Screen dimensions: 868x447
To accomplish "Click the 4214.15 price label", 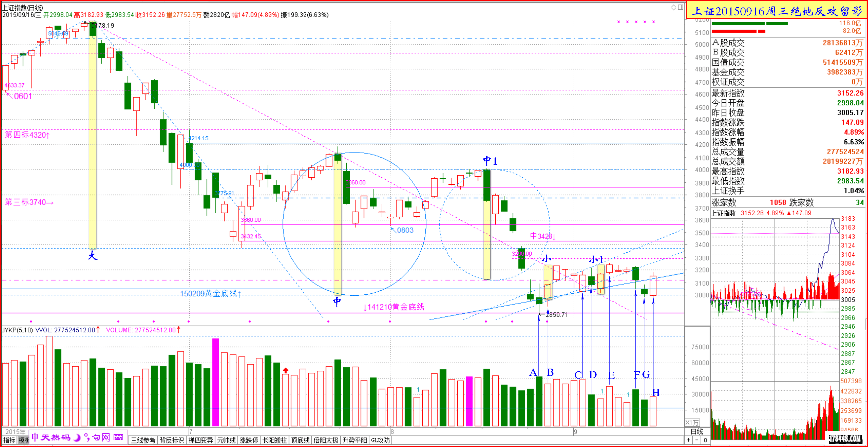I will click(199, 138).
